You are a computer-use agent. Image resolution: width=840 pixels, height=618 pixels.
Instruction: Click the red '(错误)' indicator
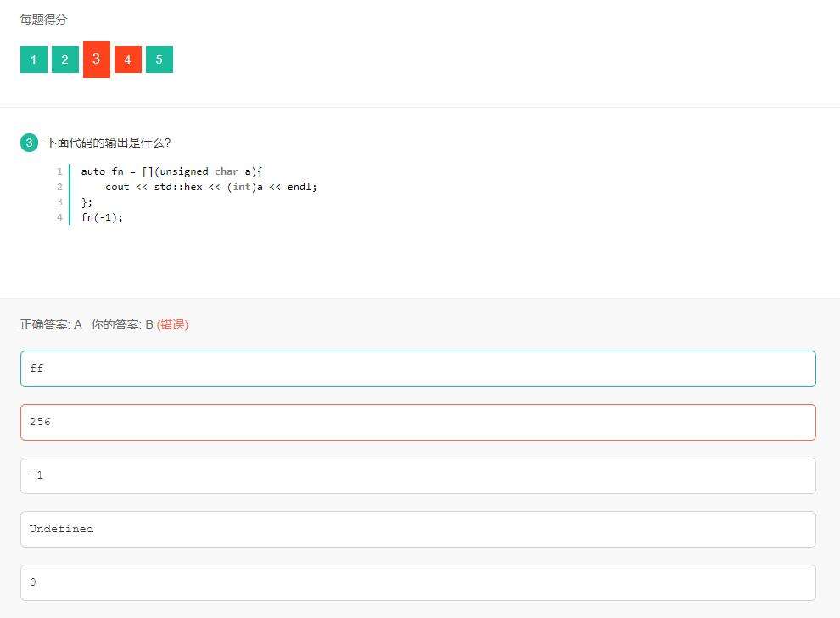(x=172, y=324)
